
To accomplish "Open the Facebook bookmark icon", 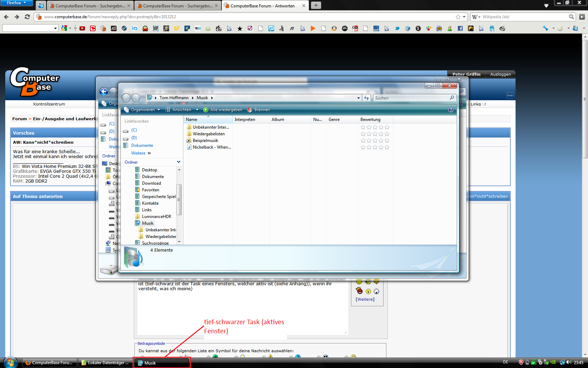I will pyautogui.click(x=460, y=28).
